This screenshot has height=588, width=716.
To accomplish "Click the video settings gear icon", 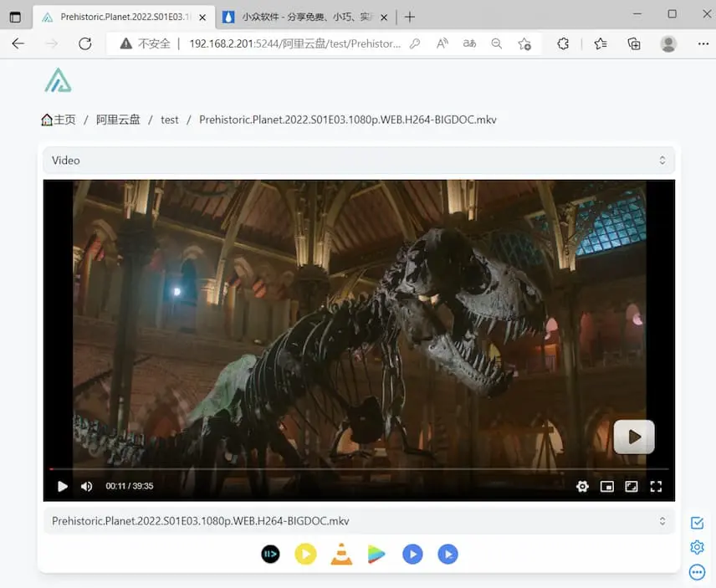I will coord(582,486).
